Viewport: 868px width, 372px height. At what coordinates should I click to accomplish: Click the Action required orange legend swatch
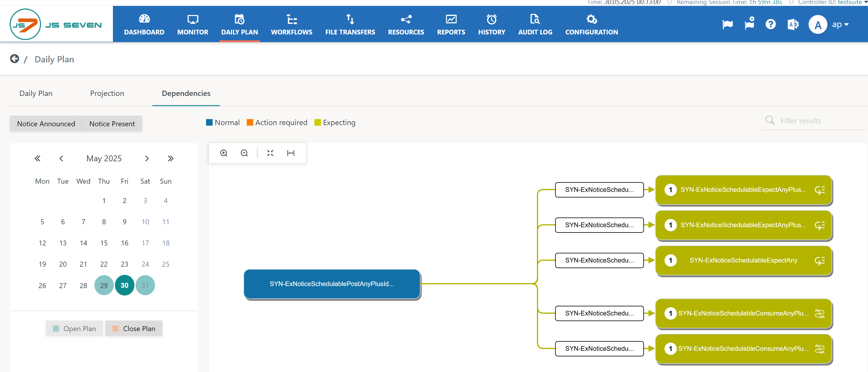tap(250, 122)
